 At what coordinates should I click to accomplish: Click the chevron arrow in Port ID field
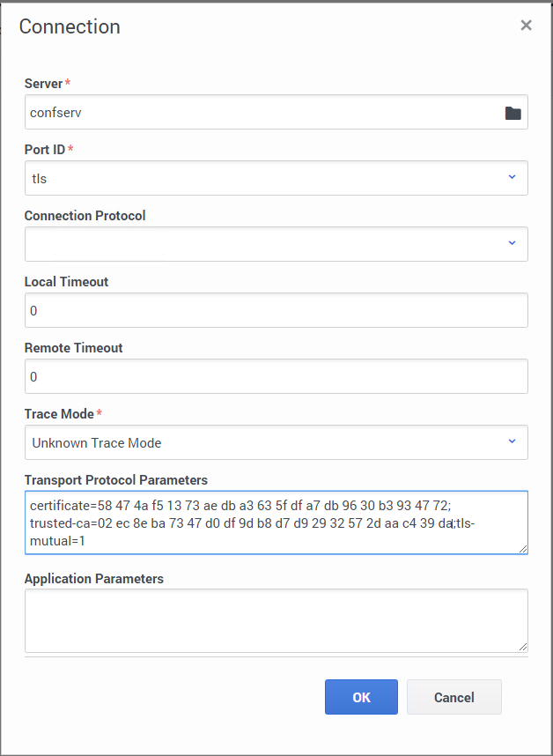[512, 177]
